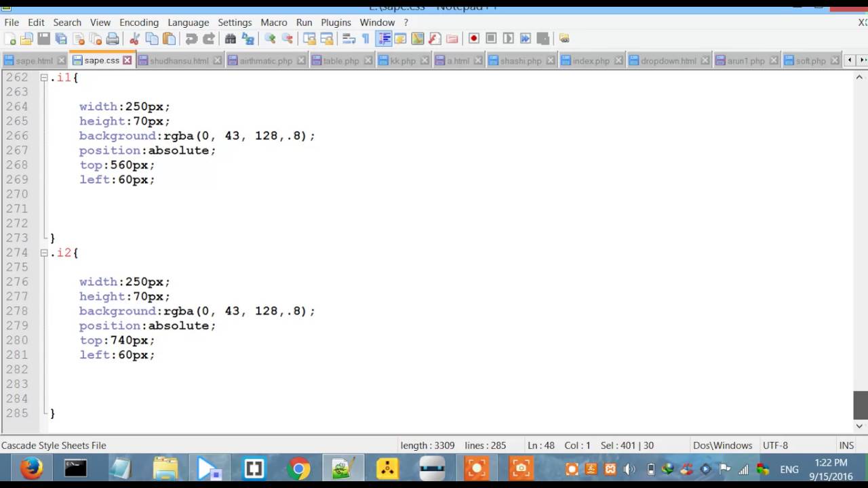This screenshot has width=868, height=488.
Task: Click the Zoom Out toolbar icon
Action: coord(287,39)
